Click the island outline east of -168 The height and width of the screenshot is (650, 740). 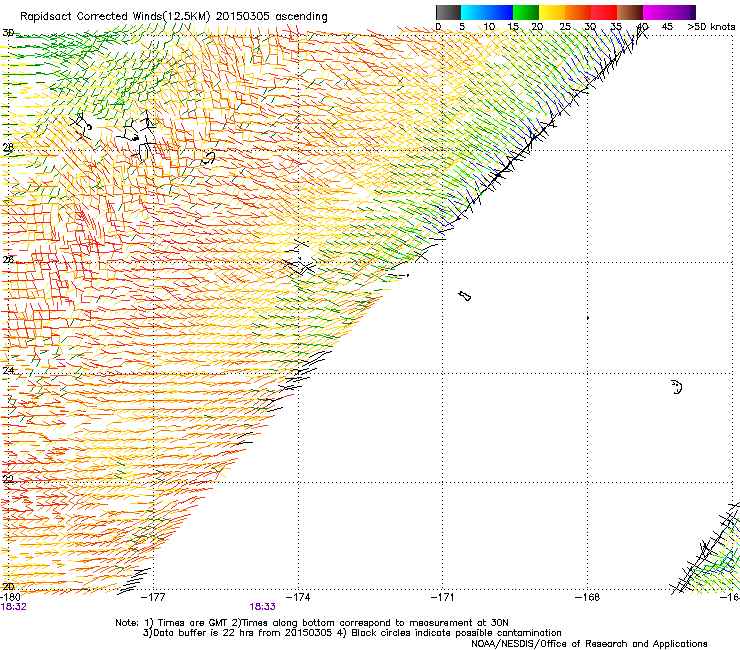coord(677,387)
